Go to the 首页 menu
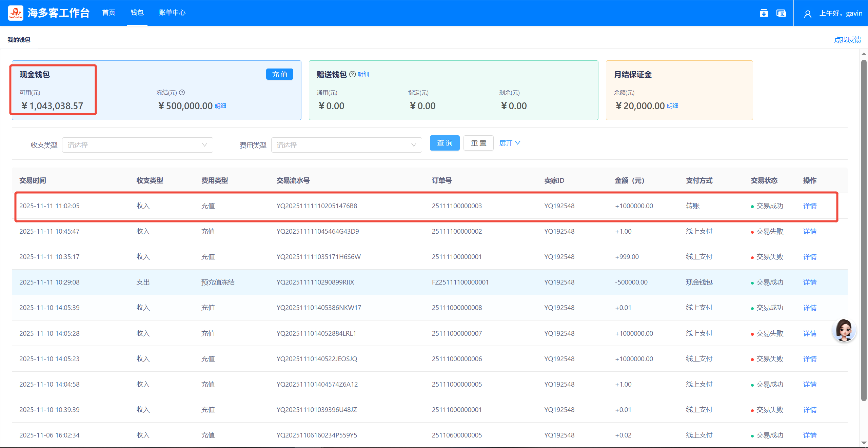 click(108, 13)
